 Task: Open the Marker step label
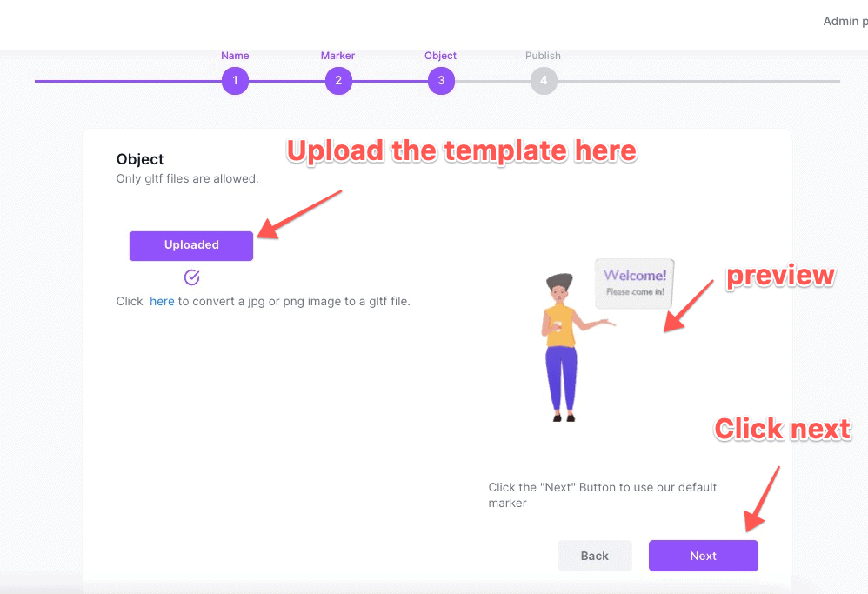coord(337,56)
